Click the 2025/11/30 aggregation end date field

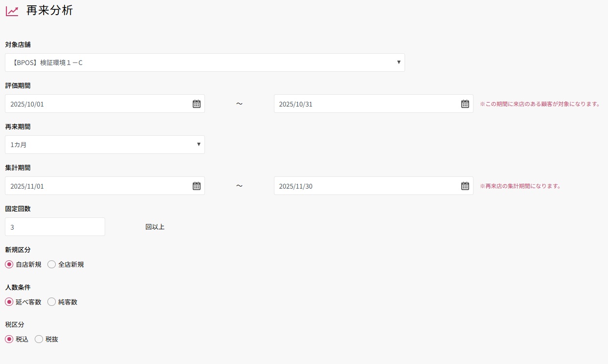coord(367,186)
